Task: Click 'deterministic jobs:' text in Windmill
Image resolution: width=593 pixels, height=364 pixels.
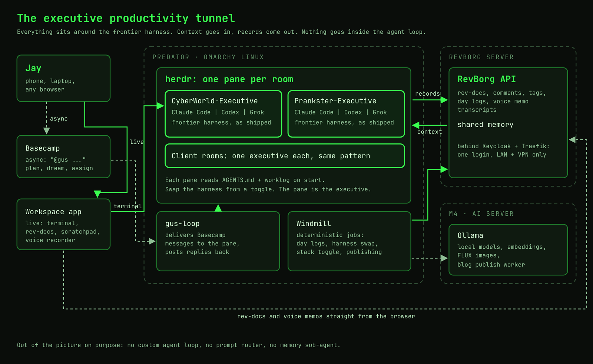Action: (x=330, y=235)
